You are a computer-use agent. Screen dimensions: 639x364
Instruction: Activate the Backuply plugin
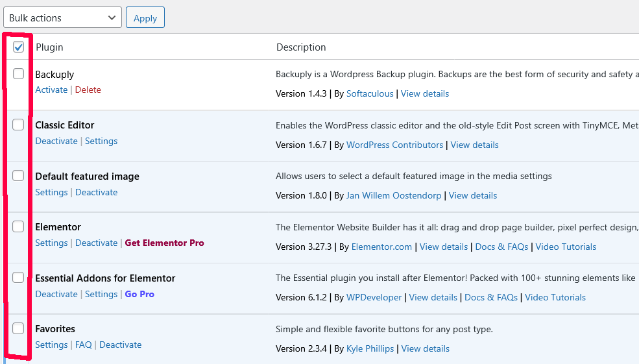(x=51, y=90)
